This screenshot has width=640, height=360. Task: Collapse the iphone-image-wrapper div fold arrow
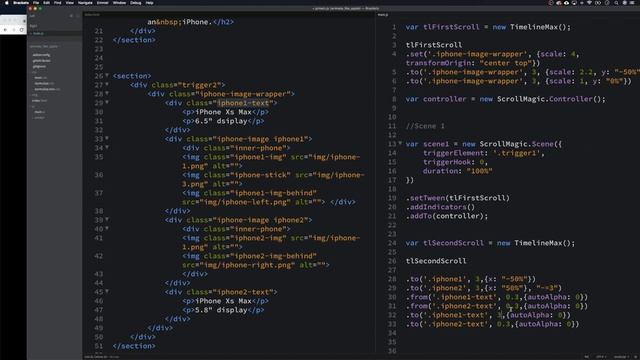[x=107, y=93]
